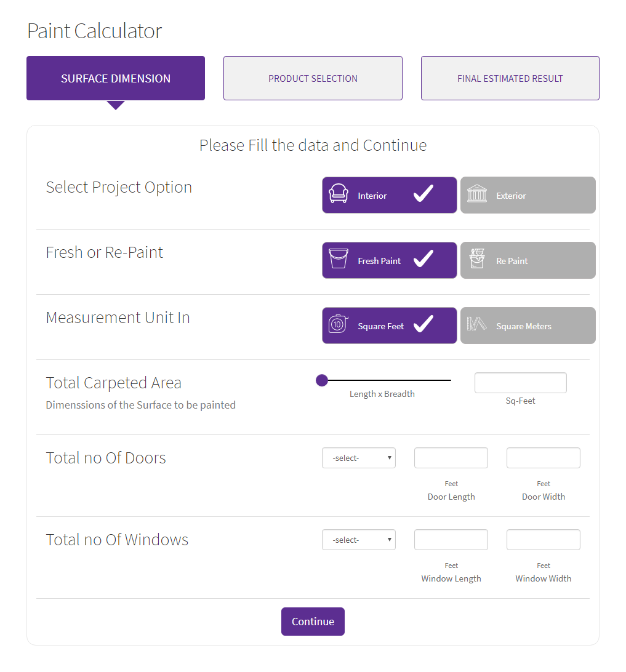Open the Product Selection tab
Image resolution: width=626 pixels, height=672 pixels.
click(x=313, y=78)
